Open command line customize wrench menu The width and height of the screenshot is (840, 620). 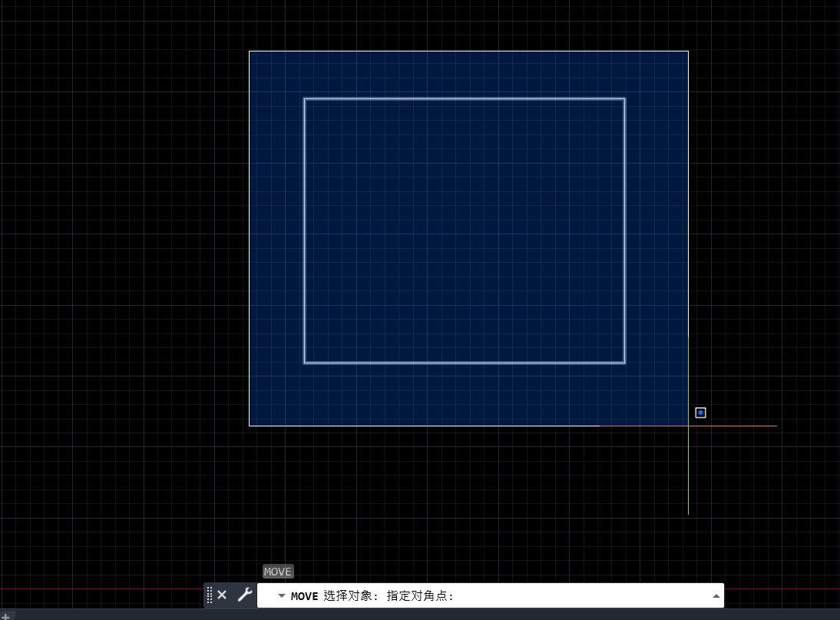(245, 595)
